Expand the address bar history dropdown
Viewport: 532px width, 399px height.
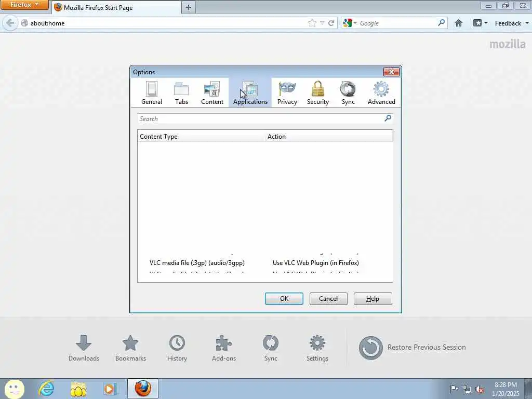[322, 23]
